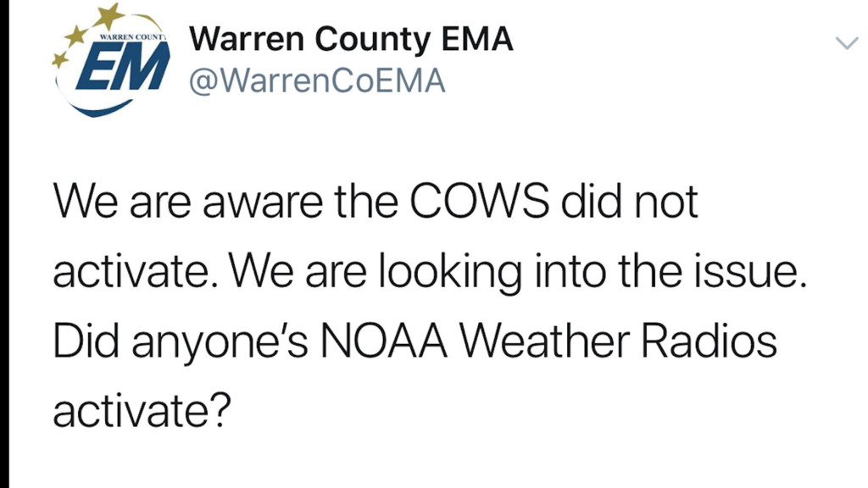Click the tweet's first line 'We are aware'
Image resolution: width=868 pixels, height=488 pixels.
(188, 202)
